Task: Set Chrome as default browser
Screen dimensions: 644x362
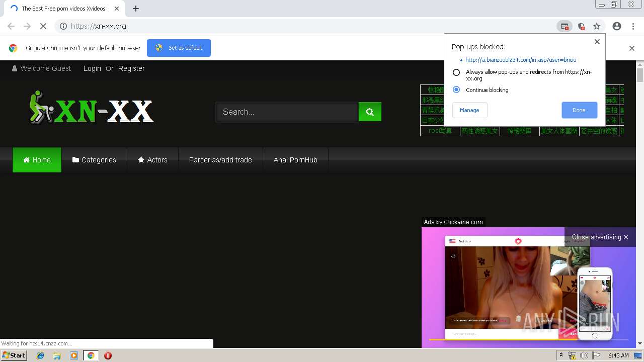Action: [179, 48]
